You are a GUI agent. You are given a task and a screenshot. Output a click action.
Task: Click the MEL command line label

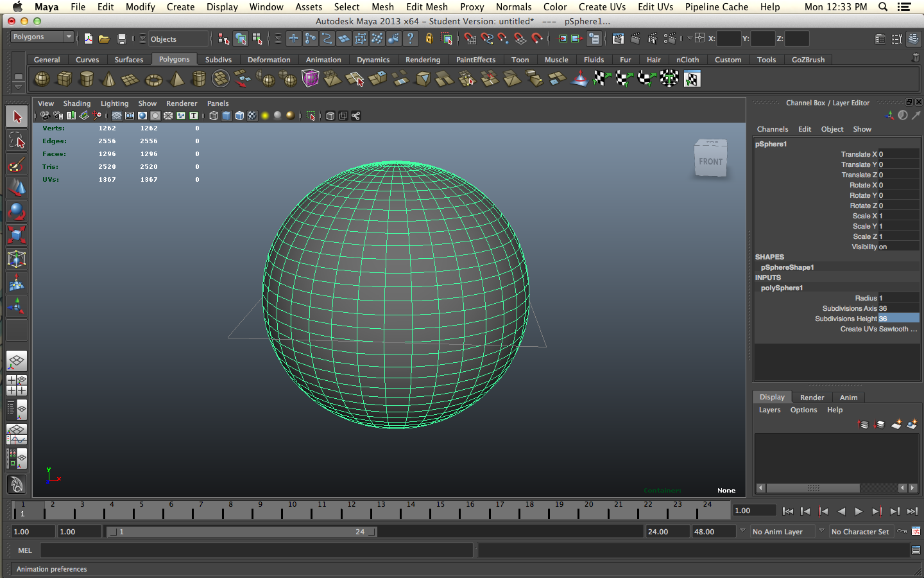[x=25, y=550]
